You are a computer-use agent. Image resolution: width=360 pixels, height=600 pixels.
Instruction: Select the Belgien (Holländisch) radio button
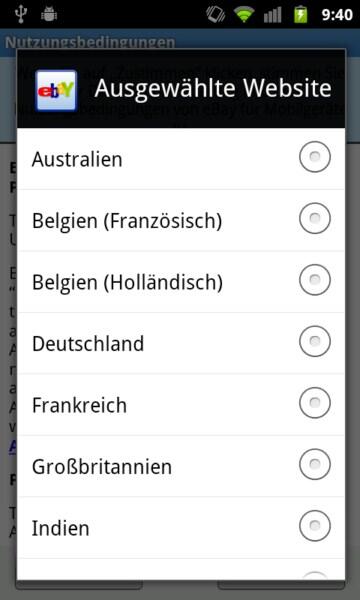[314, 280]
